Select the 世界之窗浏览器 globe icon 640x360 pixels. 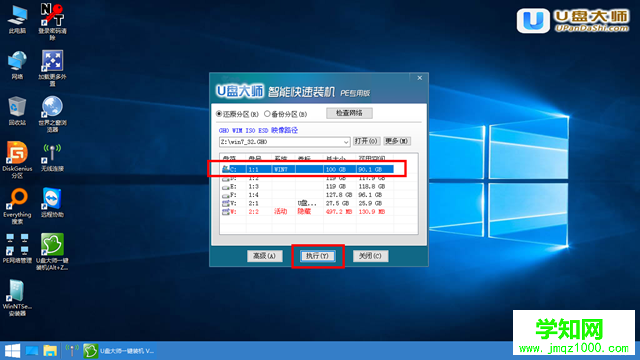(x=52, y=114)
